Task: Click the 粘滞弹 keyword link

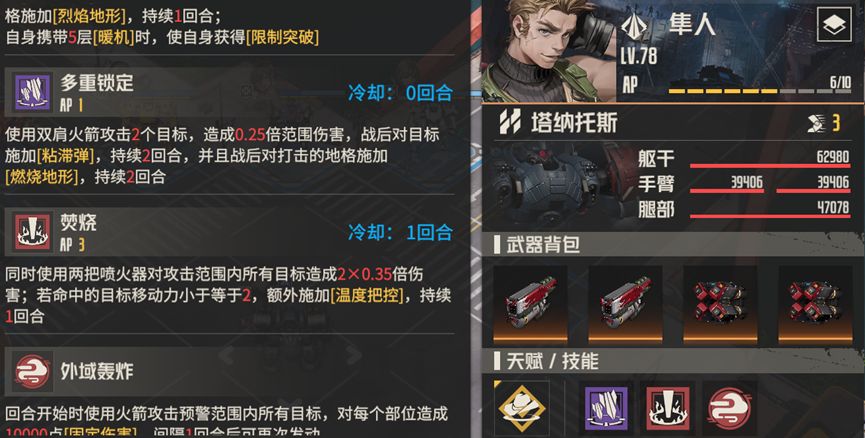Action: [x=65, y=156]
